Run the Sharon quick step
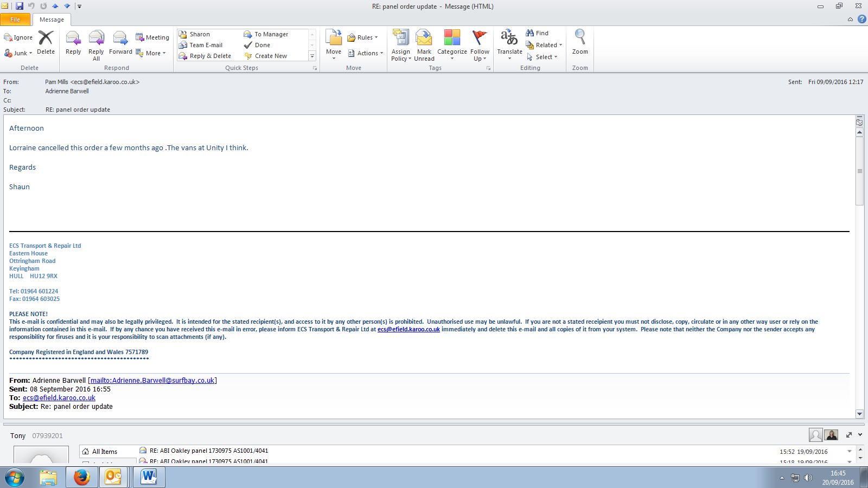 194,34
